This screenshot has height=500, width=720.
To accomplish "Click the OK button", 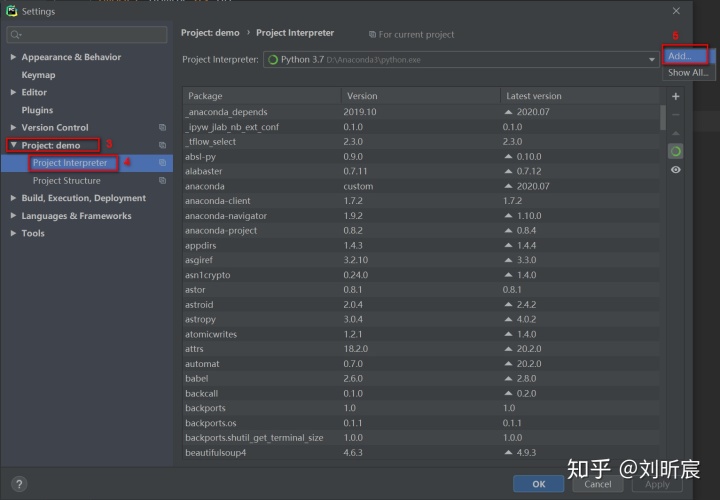I will [539, 484].
